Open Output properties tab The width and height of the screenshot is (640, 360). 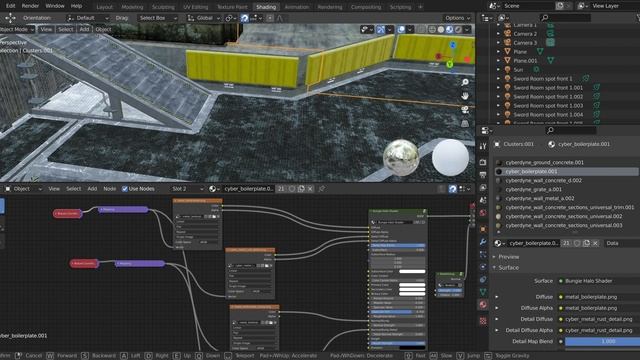pos(483,175)
